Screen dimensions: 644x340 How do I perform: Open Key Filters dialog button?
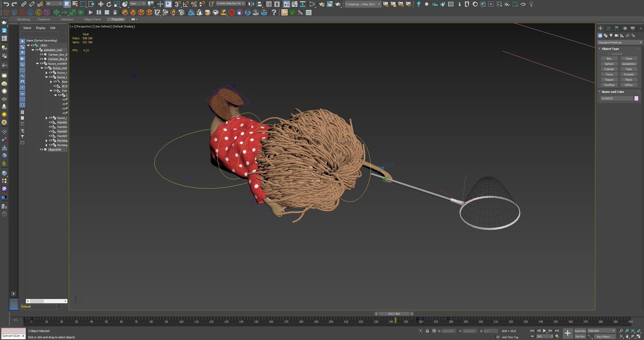[x=605, y=336]
